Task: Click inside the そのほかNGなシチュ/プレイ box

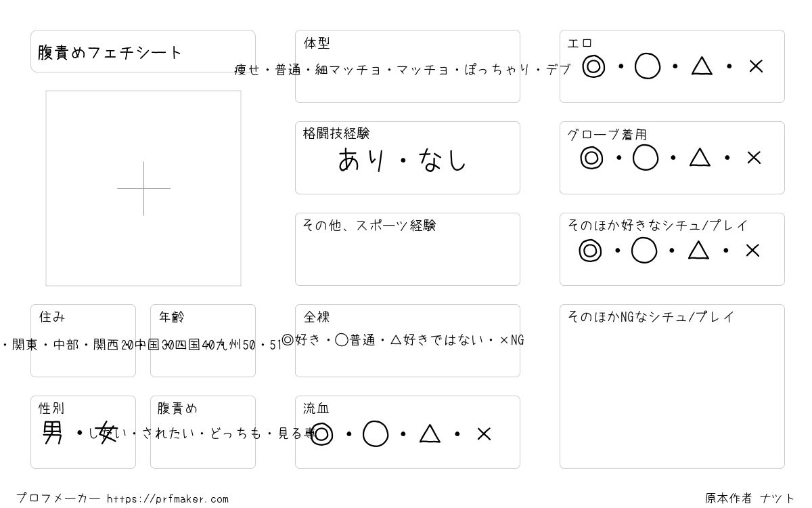Action: tap(672, 386)
